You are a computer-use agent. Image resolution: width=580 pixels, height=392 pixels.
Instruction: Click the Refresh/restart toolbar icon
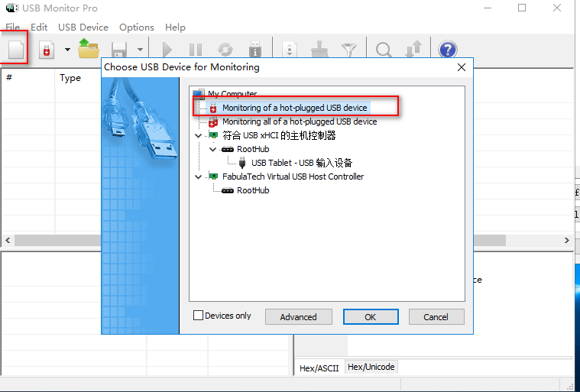(225, 50)
